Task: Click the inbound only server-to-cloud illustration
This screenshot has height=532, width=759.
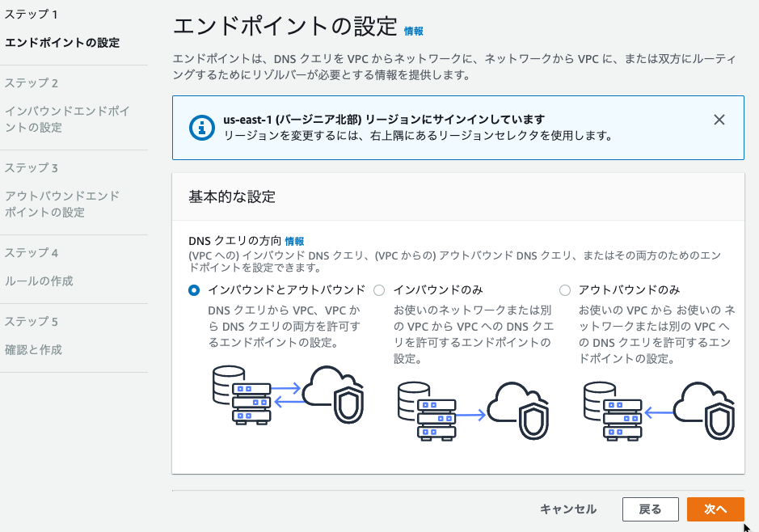Action: (474, 412)
